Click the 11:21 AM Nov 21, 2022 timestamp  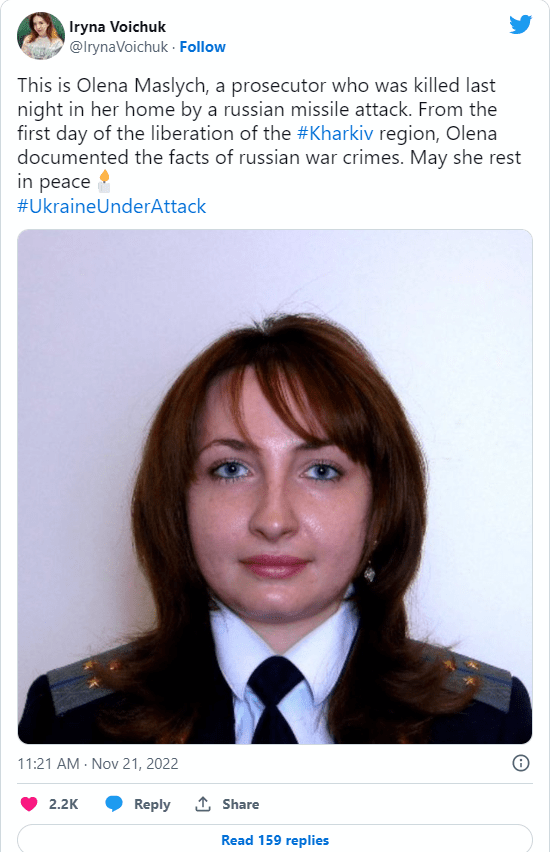click(x=98, y=763)
